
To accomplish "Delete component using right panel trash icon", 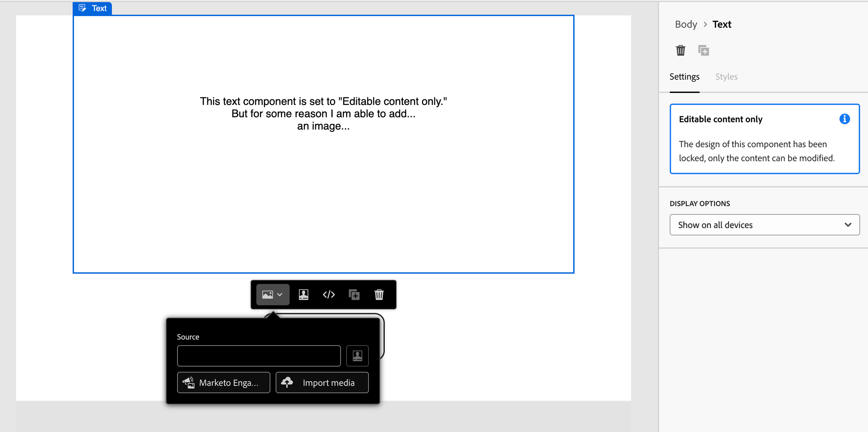I will pyautogui.click(x=680, y=51).
